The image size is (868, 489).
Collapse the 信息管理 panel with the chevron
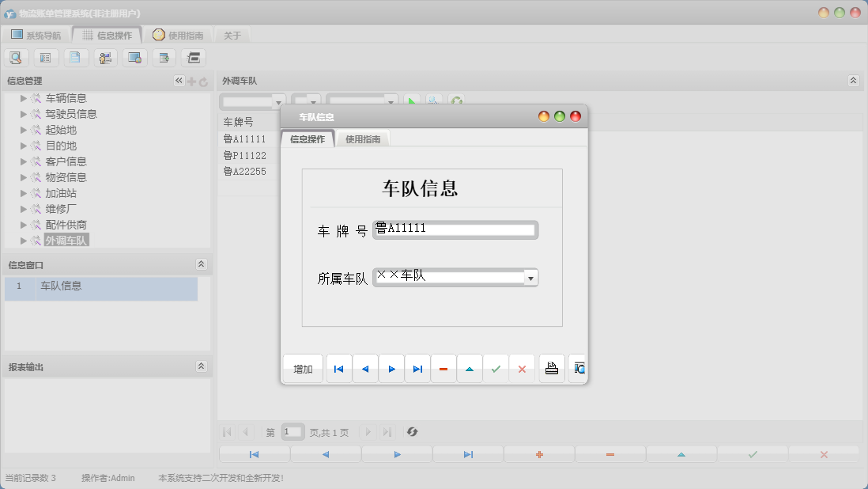point(178,80)
